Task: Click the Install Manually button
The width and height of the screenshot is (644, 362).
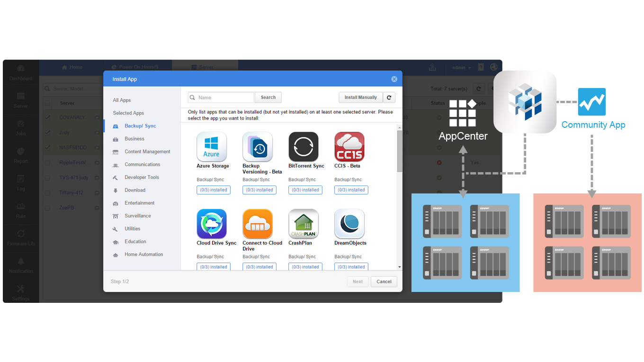Action: [360, 97]
